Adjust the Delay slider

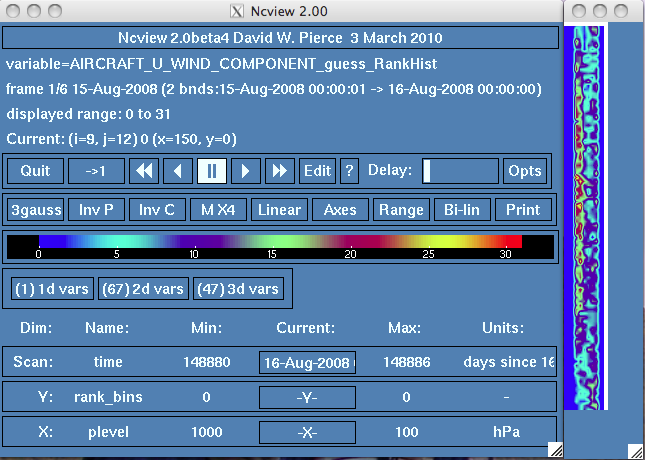(460, 170)
